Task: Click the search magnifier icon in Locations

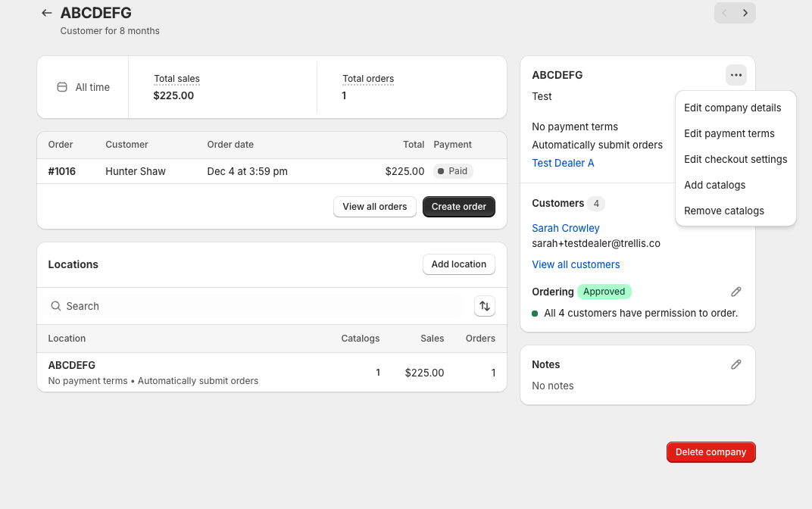Action: [x=56, y=306]
